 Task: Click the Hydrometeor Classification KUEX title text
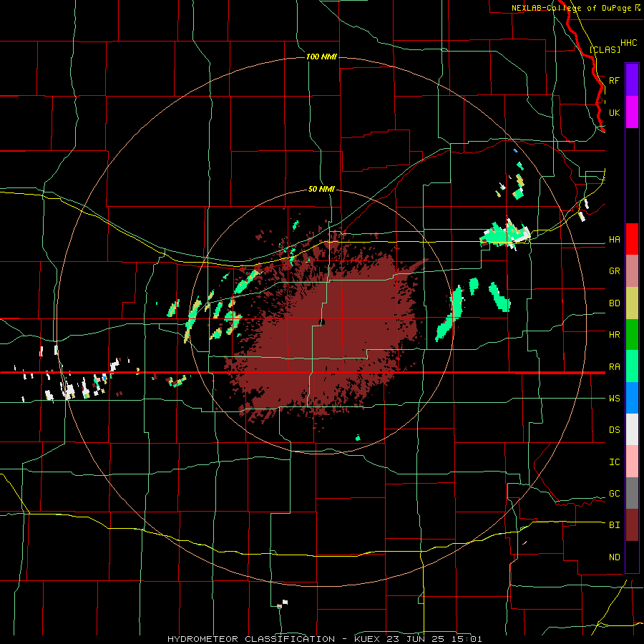324,639
